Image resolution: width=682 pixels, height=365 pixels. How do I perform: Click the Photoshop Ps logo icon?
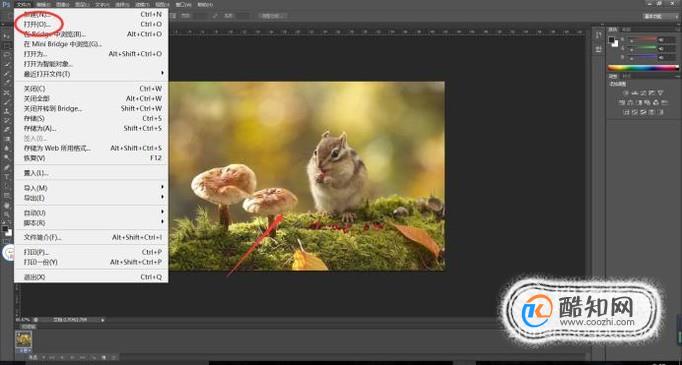(6, 5)
